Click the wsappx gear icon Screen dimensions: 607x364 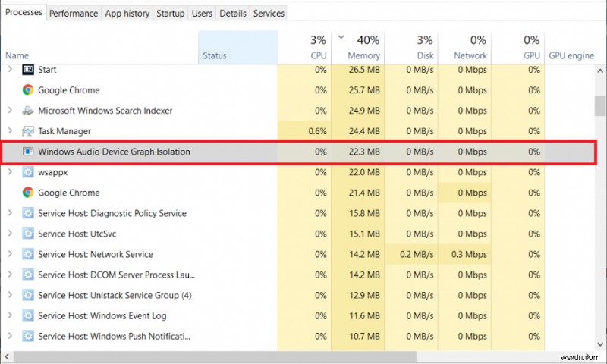[x=28, y=172]
